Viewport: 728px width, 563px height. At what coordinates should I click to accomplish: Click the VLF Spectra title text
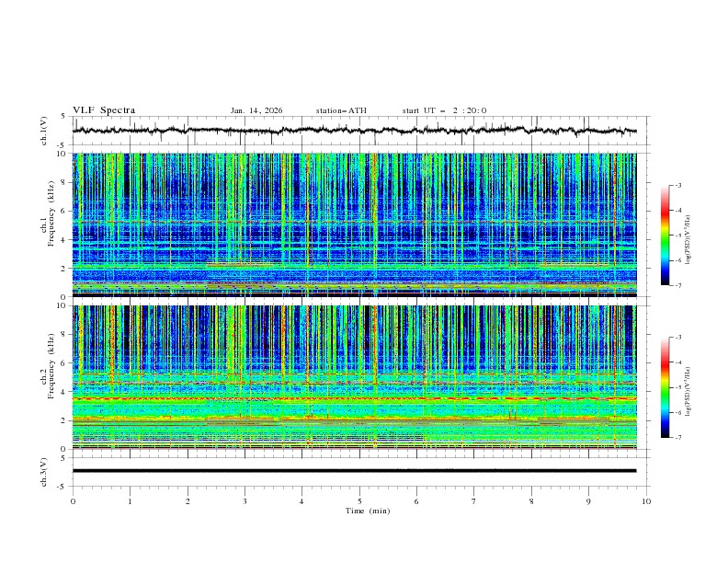104,110
